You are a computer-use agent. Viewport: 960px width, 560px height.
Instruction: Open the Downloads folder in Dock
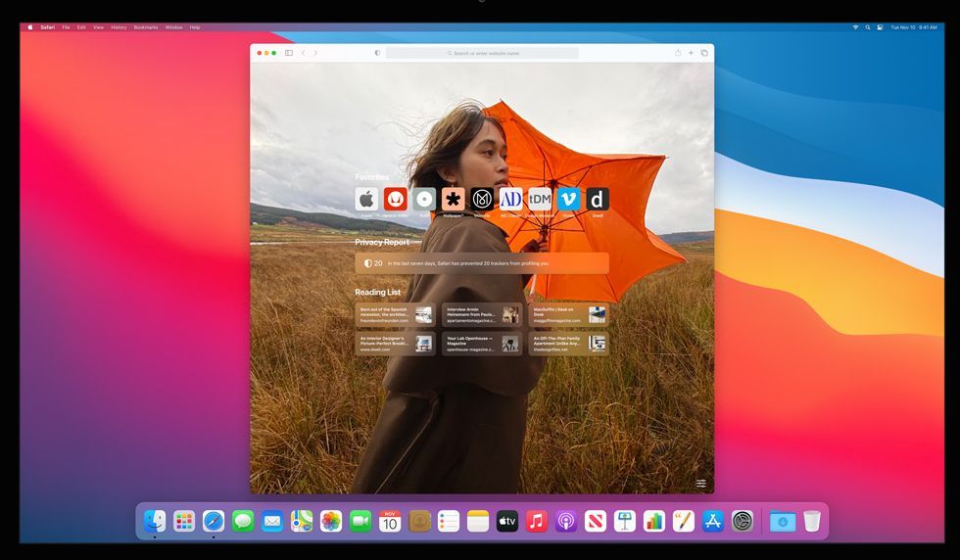[x=783, y=522]
